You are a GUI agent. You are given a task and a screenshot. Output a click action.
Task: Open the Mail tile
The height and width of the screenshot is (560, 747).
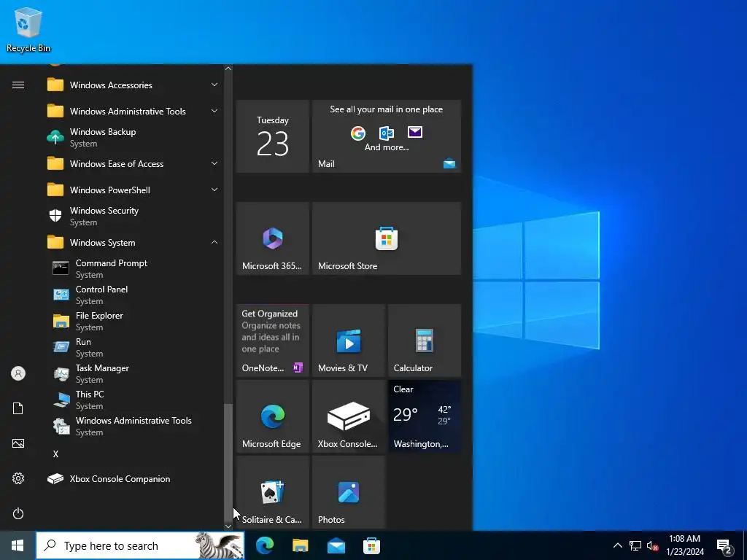coord(387,136)
